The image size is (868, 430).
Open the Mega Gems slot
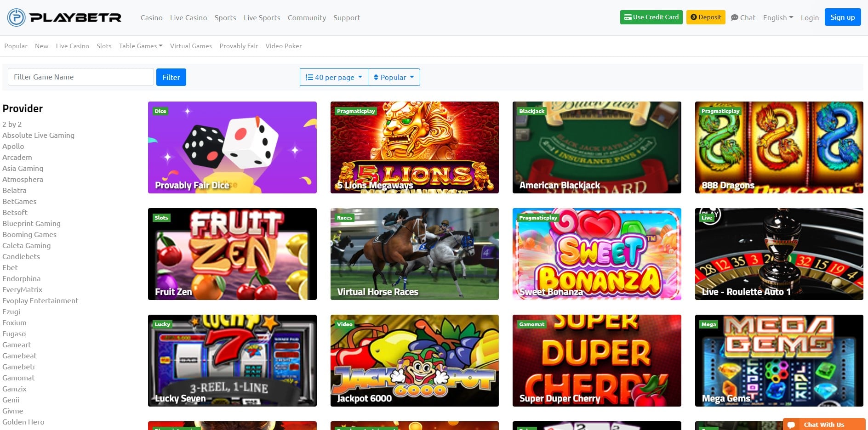[779, 361]
